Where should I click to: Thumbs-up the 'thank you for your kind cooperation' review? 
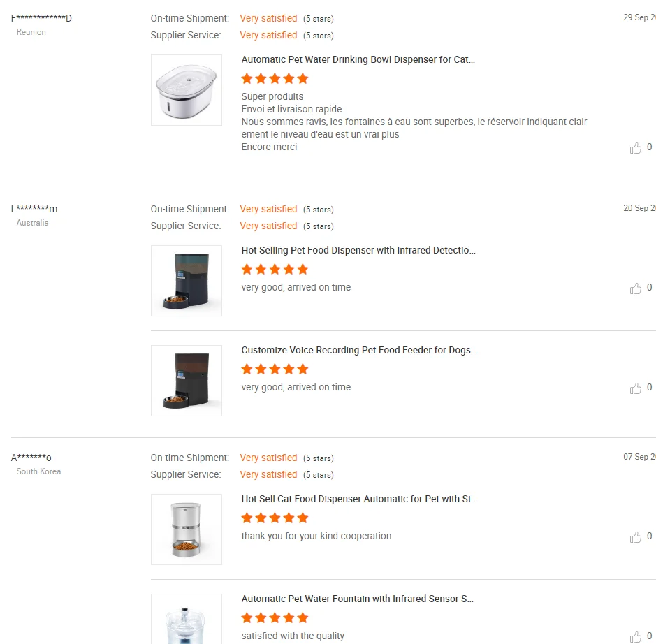tap(635, 537)
